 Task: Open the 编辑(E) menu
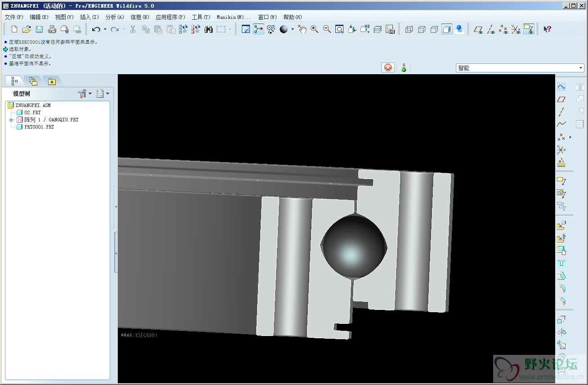[x=39, y=17]
